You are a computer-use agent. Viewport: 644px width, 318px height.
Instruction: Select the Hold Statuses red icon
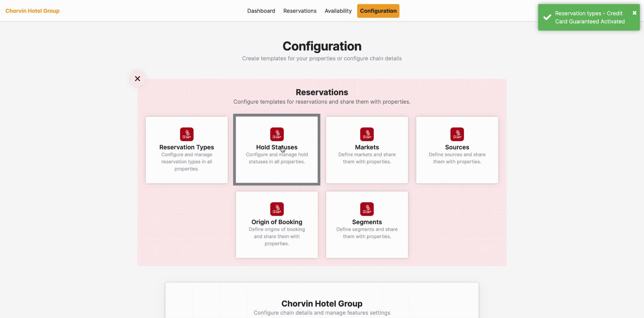click(x=277, y=134)
